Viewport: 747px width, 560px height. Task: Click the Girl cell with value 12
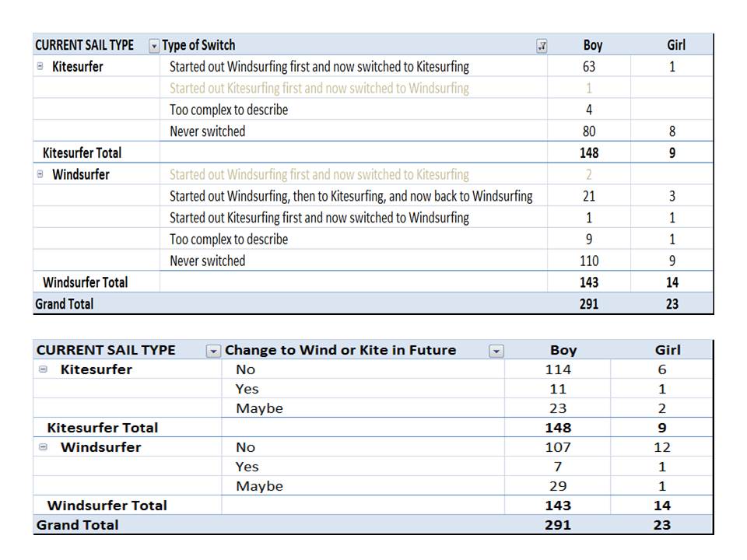(x=662, y=447)
